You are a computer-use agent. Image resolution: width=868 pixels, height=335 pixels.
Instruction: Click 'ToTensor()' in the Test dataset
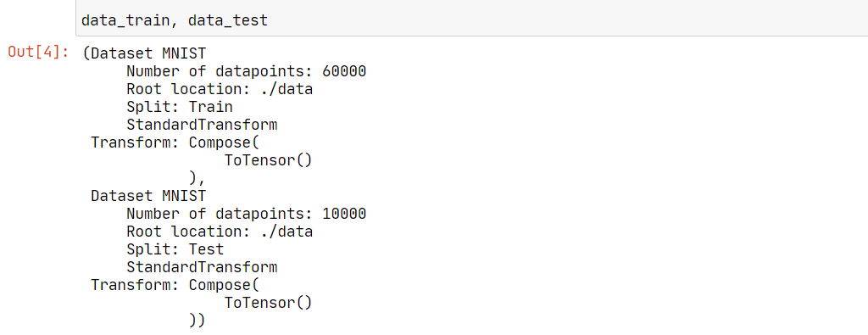click(269, 303)
